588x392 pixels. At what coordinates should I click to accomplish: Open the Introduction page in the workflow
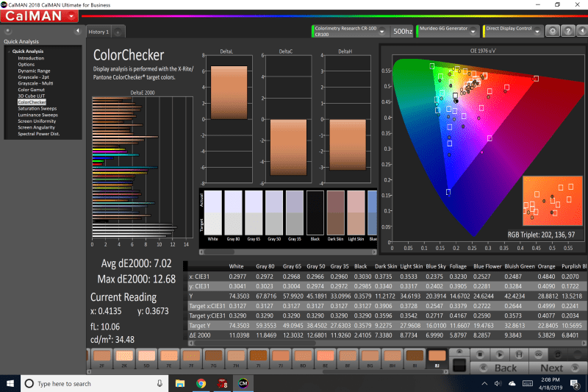(x=31, y=58)
